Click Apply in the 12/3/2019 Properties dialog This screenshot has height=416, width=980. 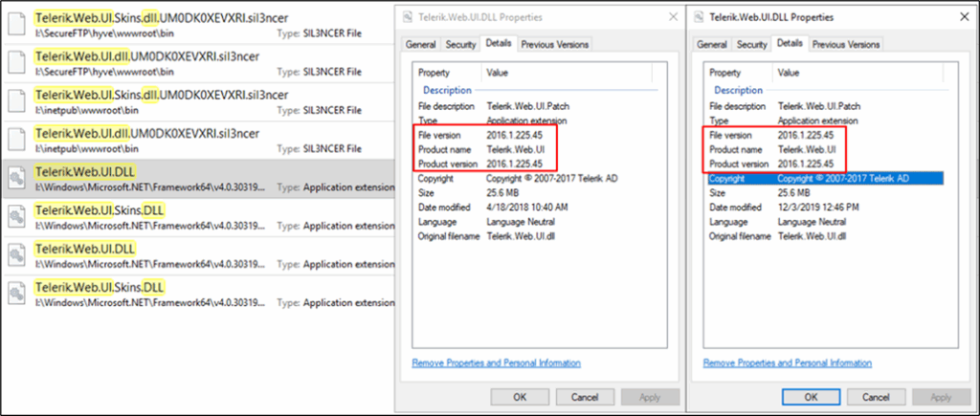(942, 397)
